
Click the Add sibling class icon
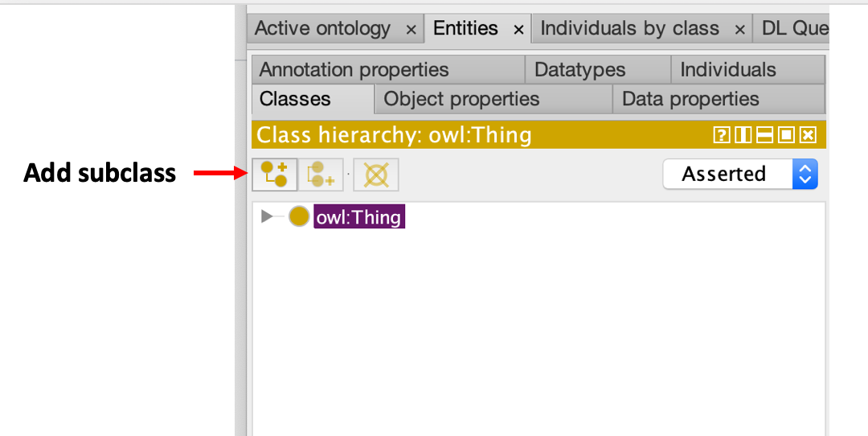pyautogui.click(x=321, y=175)
